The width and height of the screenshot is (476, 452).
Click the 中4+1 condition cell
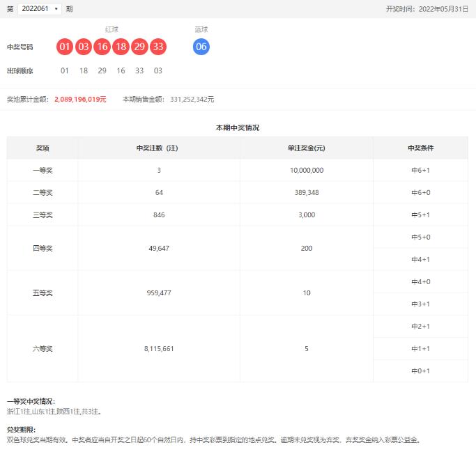421,260
